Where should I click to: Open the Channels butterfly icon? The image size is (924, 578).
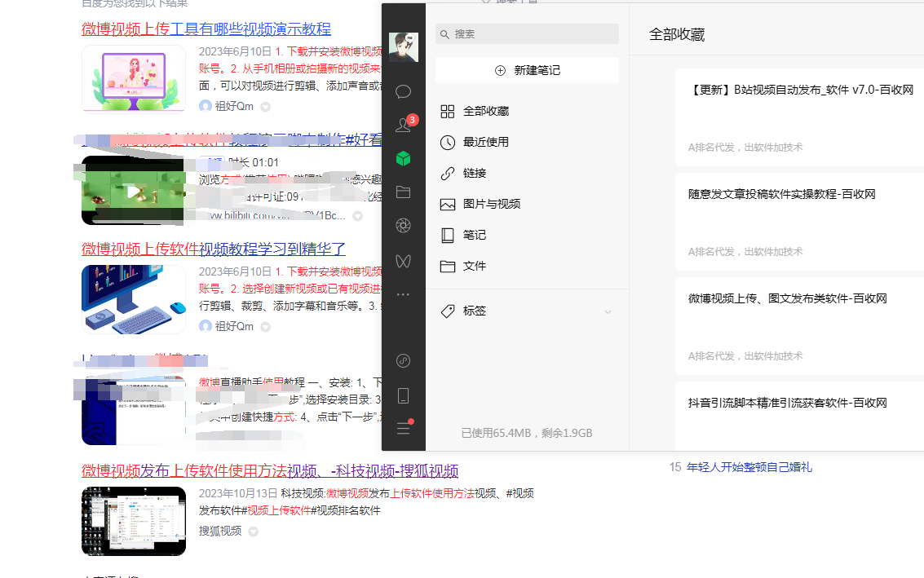(403, 260)
